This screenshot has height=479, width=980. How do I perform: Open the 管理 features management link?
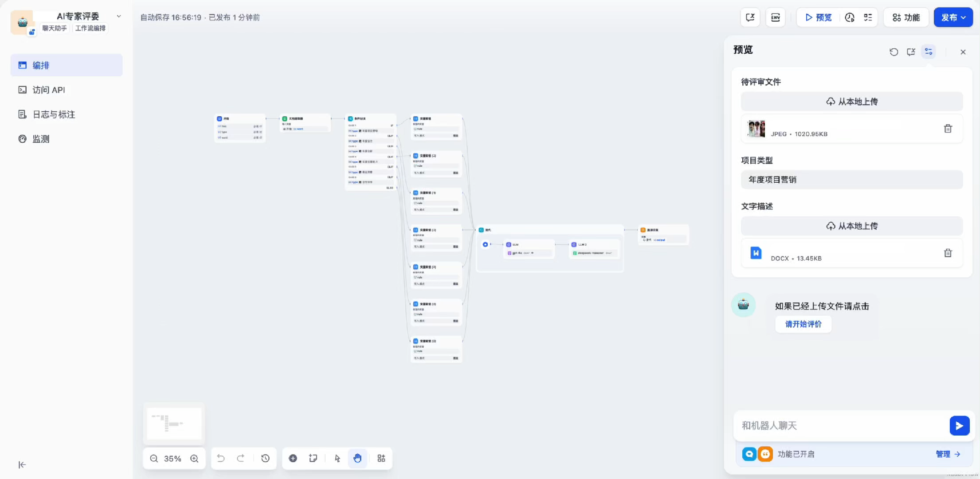[x=948, y=454]
